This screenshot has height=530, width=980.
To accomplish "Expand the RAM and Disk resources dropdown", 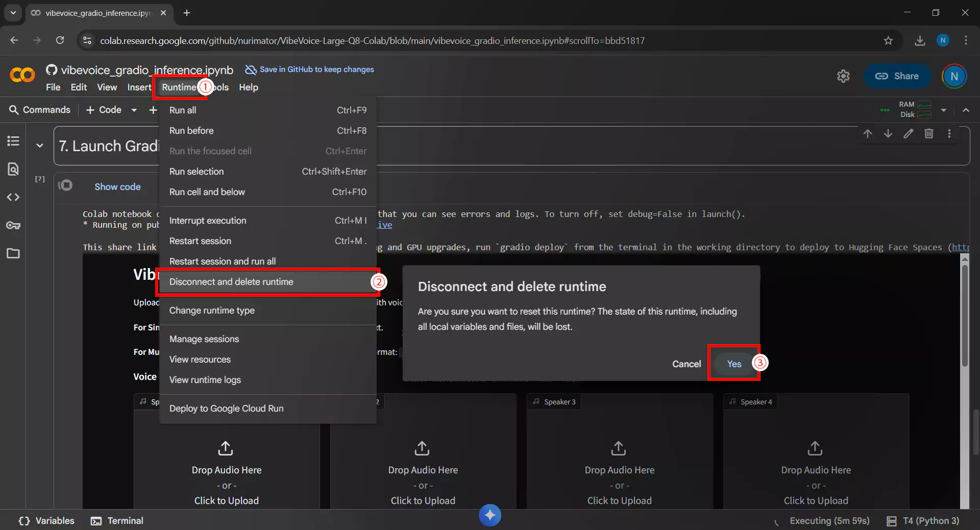I will [x=944, y=110].
